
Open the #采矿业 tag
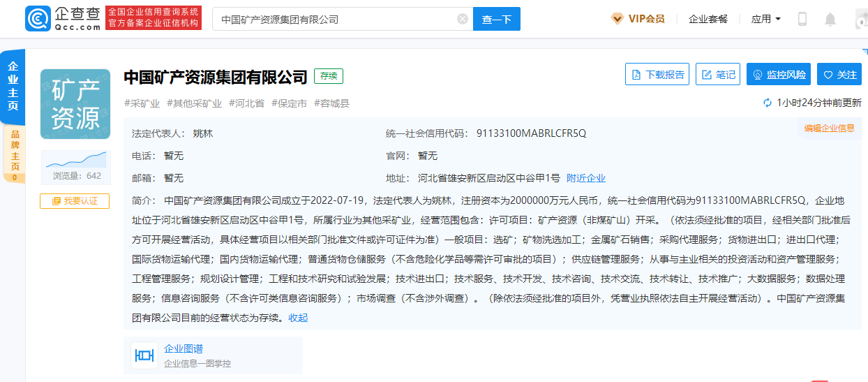tap(142, 103)
